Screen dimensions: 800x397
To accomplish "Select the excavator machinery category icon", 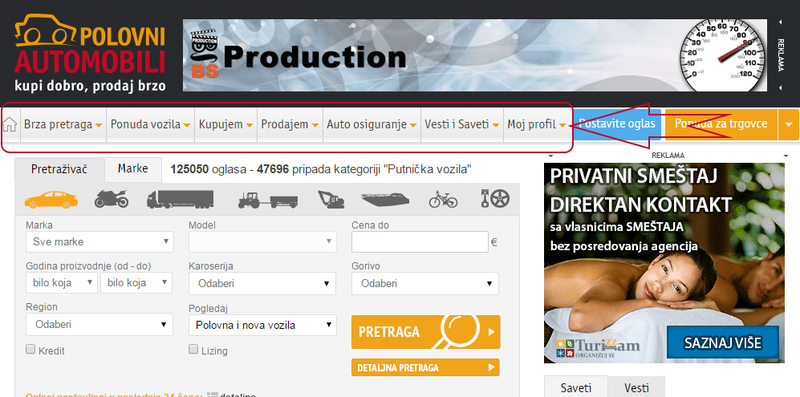I will [x=331, y=200].
